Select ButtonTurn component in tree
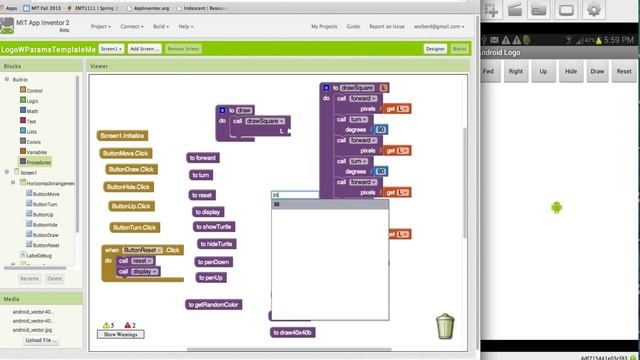Screen dimensions: 640x360 (42, 204)
